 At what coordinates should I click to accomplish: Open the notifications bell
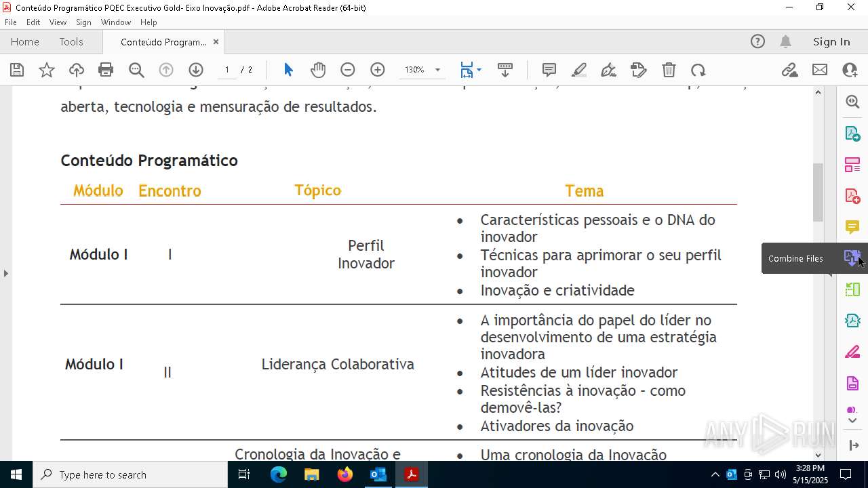(785, 42)
